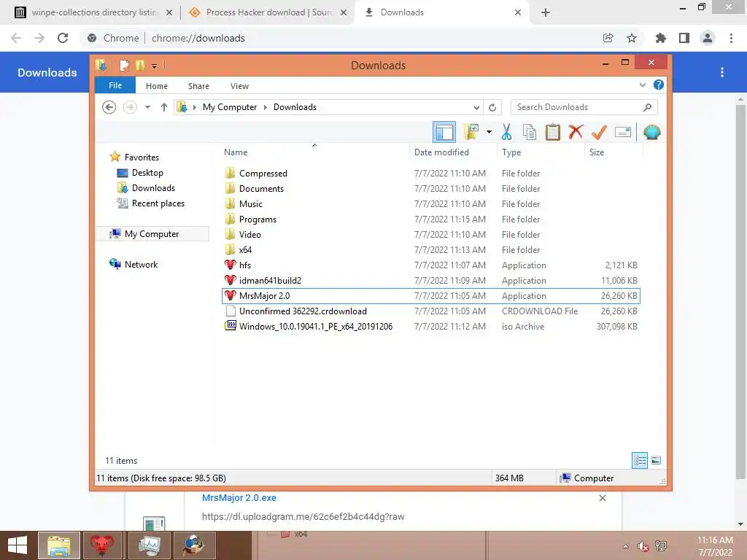The width and height of the screenshot is (747, 560).
Task: Switch to details view in Explorer
Action: click(x=639, y=460)
